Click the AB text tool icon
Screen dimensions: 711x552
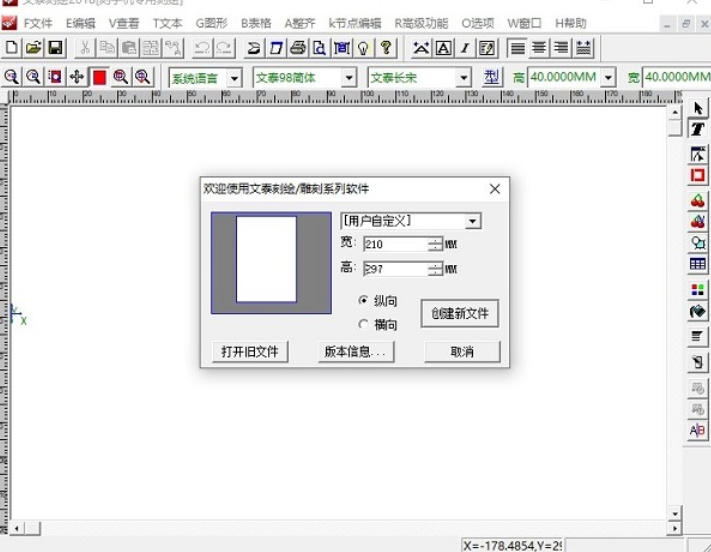[698, 430]
